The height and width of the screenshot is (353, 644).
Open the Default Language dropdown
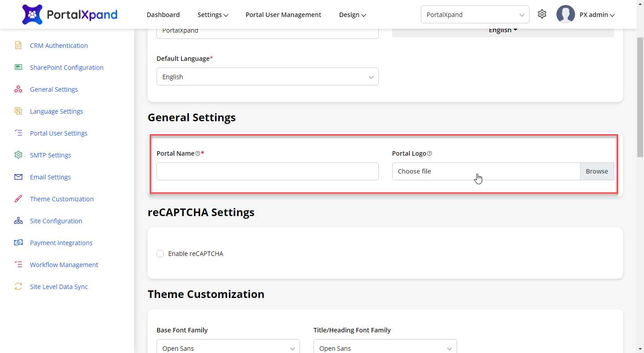267,77
